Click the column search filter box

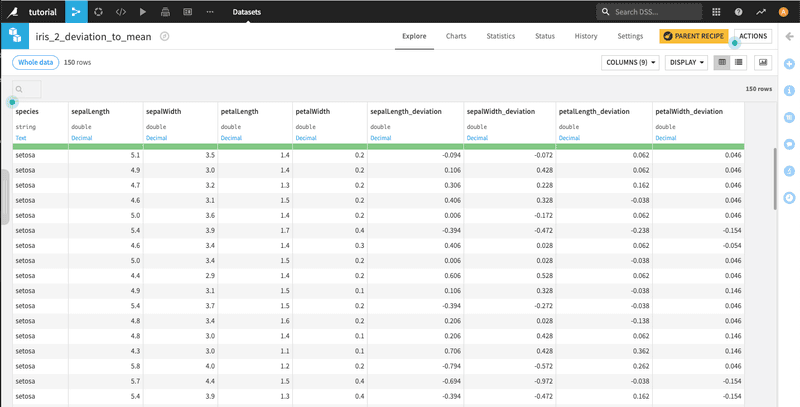click(27, 89)
